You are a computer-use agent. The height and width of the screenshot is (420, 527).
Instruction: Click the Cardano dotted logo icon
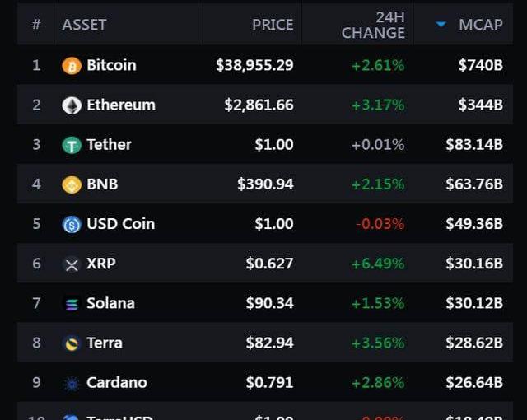pos(72,384)
